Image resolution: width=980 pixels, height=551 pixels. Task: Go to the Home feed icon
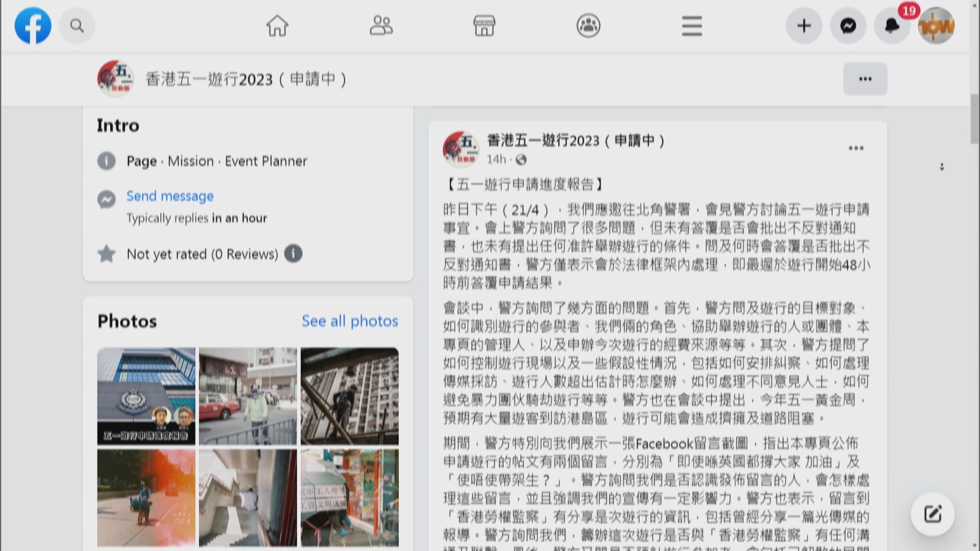276,26
